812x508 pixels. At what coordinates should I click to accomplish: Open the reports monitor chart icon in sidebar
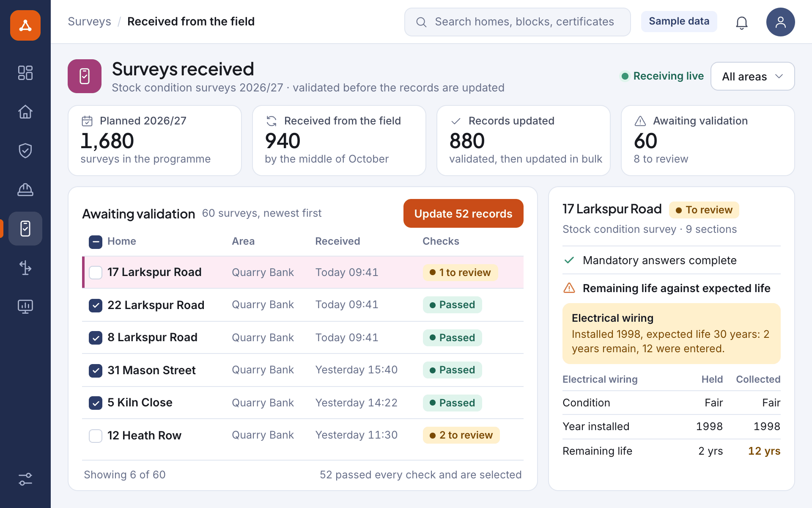coord(25,306)
